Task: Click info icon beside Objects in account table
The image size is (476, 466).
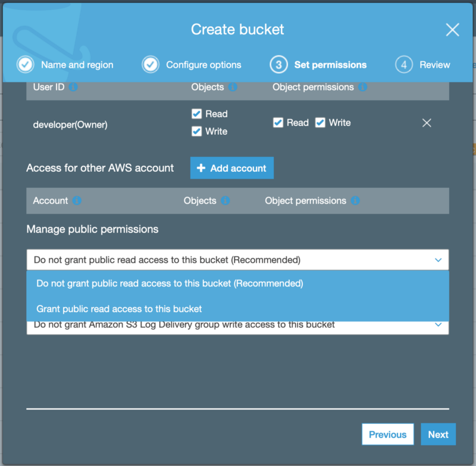Action: coord(226,201)
